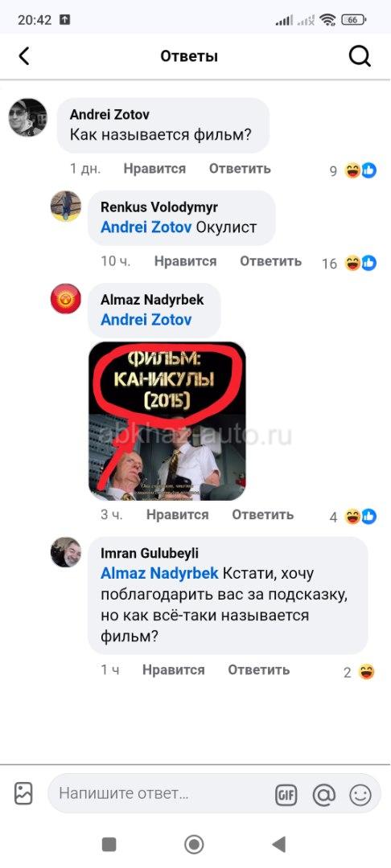Viewport: 391px width, 868px height.
Task: Open Almaz Nadyrbek mention link in Imran's reply
Action: pyautogui.click(x=159, y=574)
